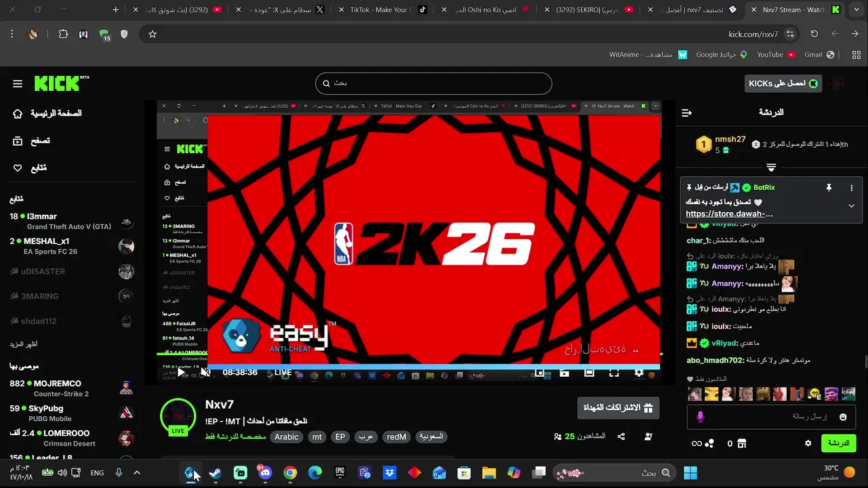The image size is (868, 488).
Task: Pause the stream video
Action: 182,373
